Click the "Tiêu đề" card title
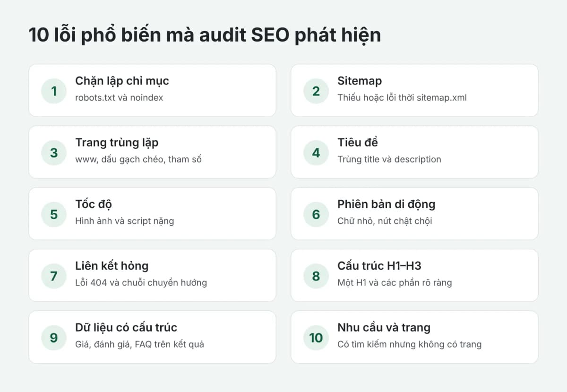The height and width of the screenshot is (392, 567). pyautogui.click(x=358, y=143)
